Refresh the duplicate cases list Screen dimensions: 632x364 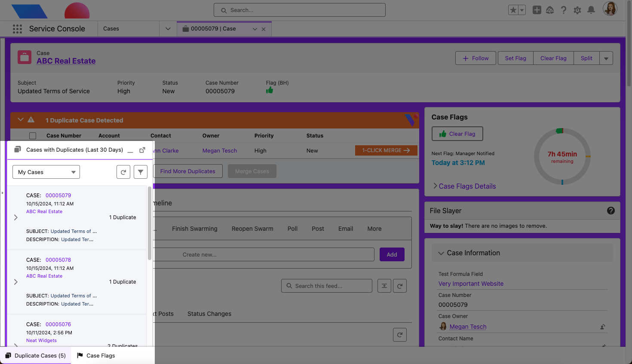click(123, 172)
